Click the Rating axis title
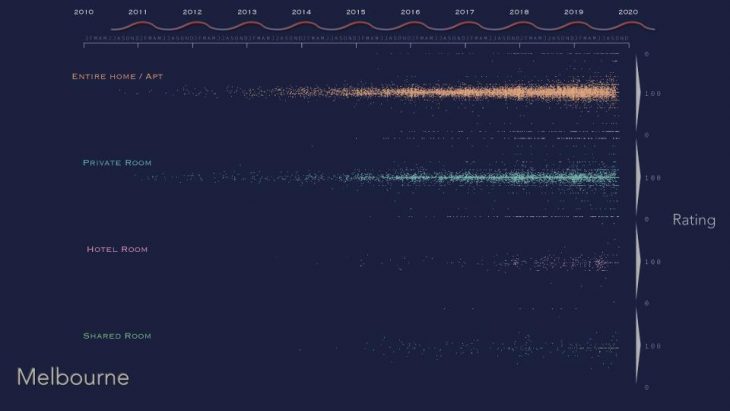730x411 pixels. click(x=693, y=220)
